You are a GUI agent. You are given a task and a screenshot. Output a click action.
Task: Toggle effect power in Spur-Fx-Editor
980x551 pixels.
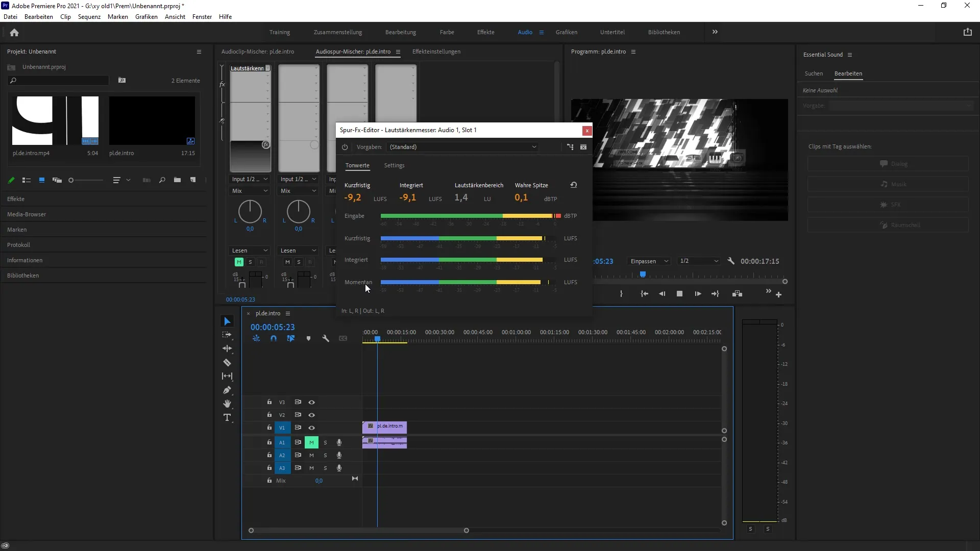pos(345,147)
